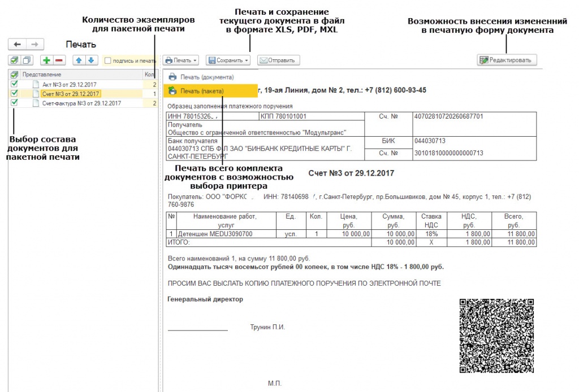Screen dimensions: 579x392
Task: Click 'Всего наименований 1' summary line
Action: click(239, 259)
